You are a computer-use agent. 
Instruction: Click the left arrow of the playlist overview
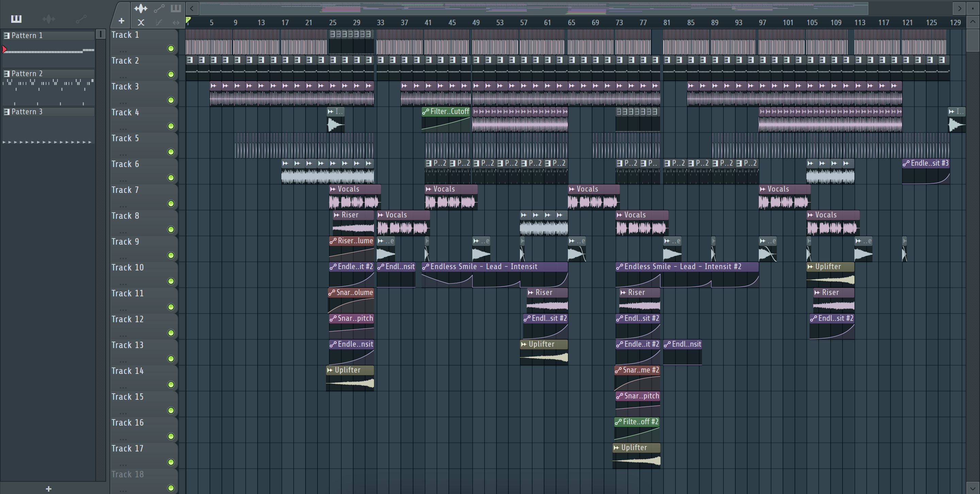point(192,8)
